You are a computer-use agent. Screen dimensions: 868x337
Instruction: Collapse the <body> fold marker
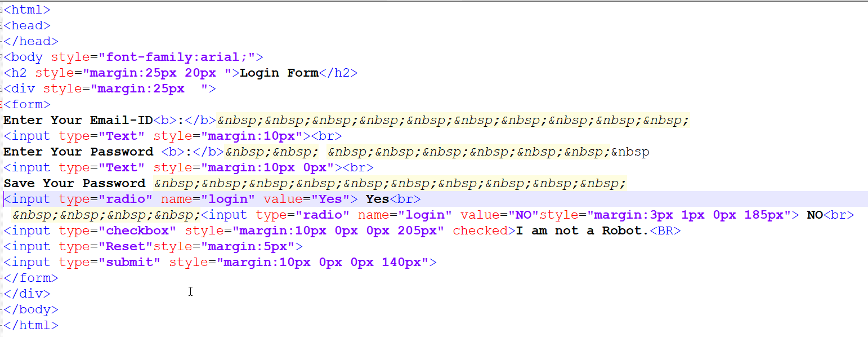click(x=2, y=57)
